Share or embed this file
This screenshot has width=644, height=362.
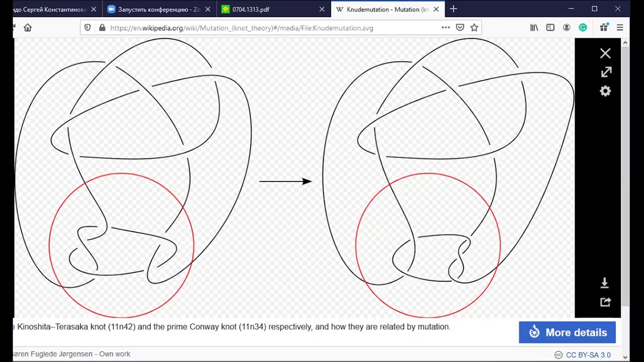click(605, 302)
